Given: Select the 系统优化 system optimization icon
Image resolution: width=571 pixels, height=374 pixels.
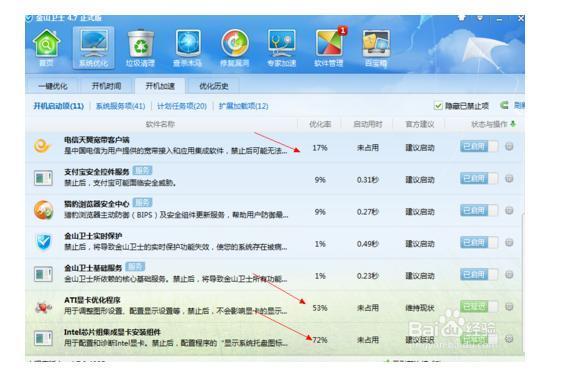Looking at the screenshot, I should pos(94,48).
